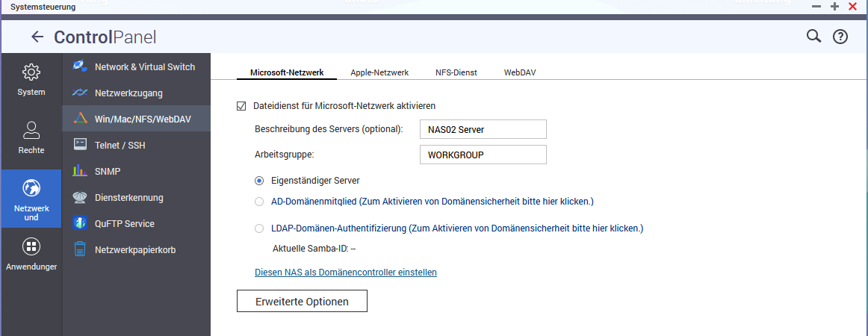The image size is (868, 336).
Task: Choose the LDAP-Domänen-Authentifizierung radio button
Action: (259, 228)
